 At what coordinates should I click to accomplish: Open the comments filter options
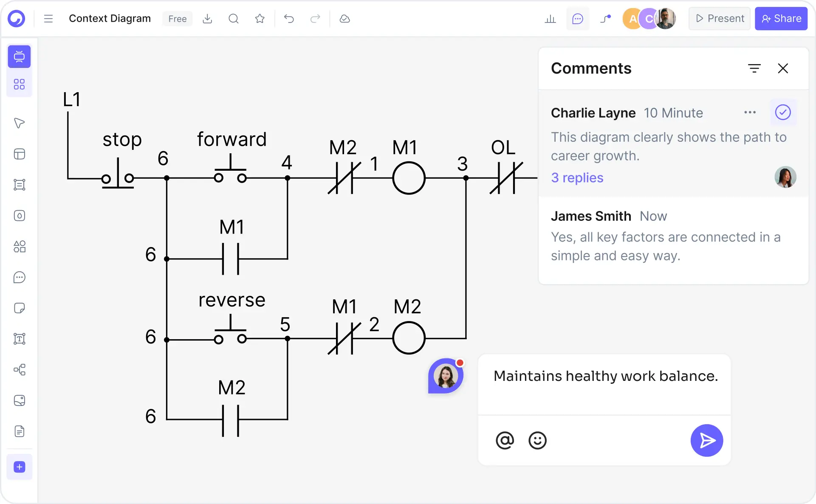click(755, 68)
